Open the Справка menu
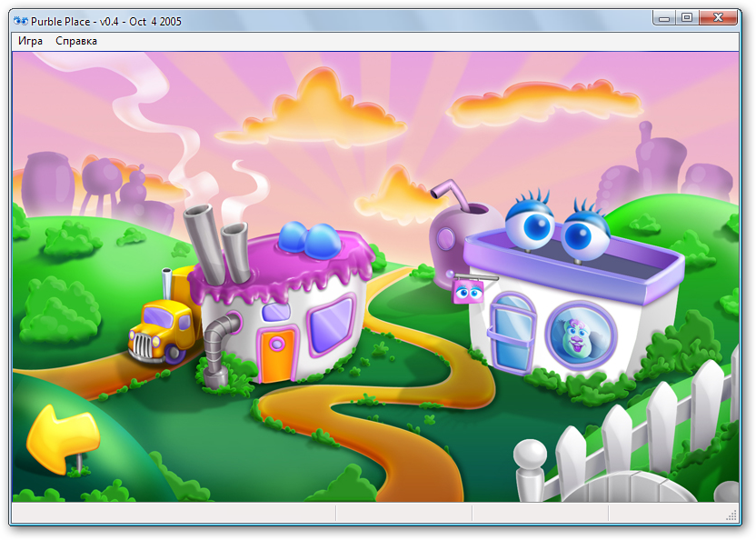 75,40
